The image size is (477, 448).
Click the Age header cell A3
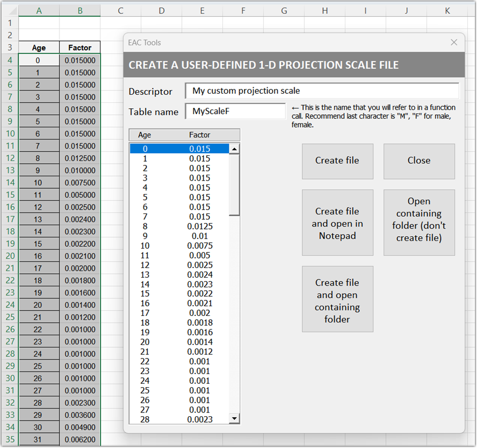pyautogui.click(x=39, y=48)
